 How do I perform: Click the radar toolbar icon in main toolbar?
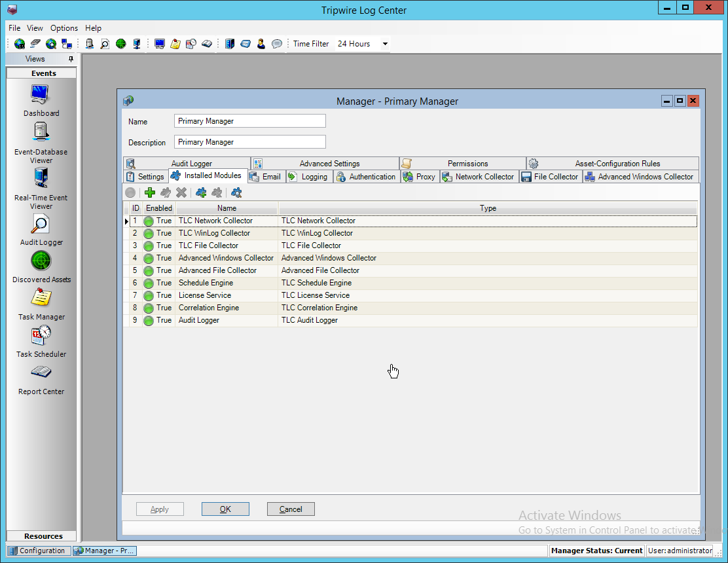point(120,44)
